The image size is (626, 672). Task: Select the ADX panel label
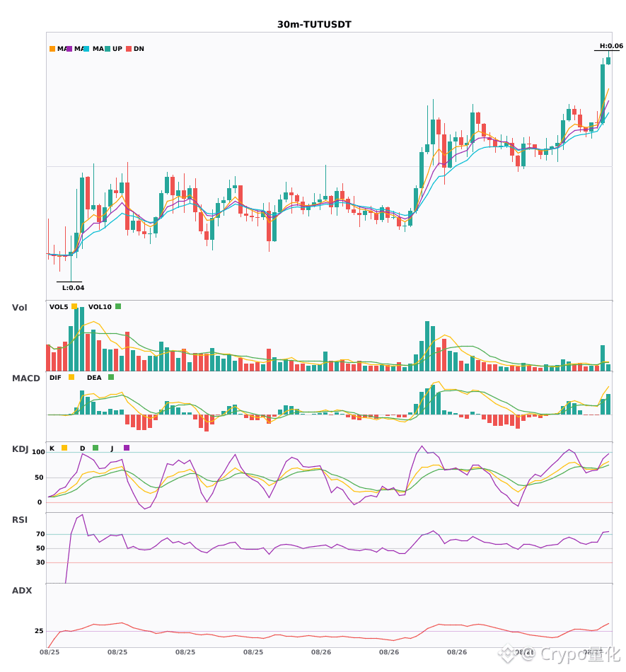tap(22, 590)
